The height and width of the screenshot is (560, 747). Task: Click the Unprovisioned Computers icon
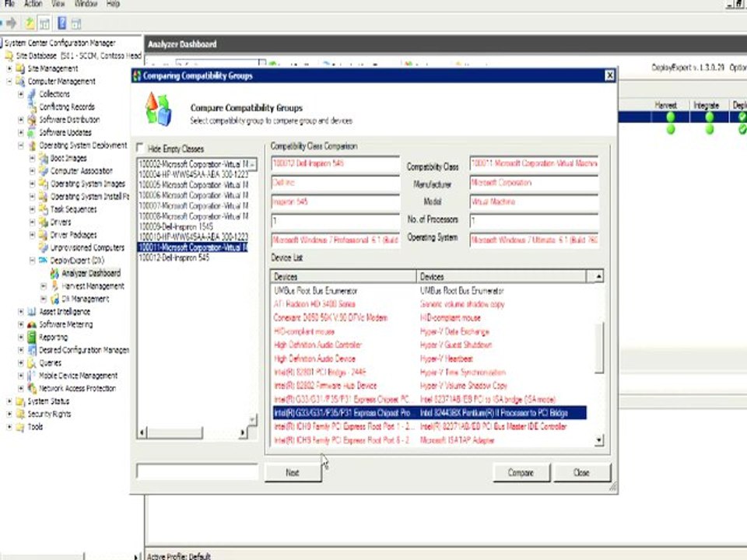pos(44,247)
